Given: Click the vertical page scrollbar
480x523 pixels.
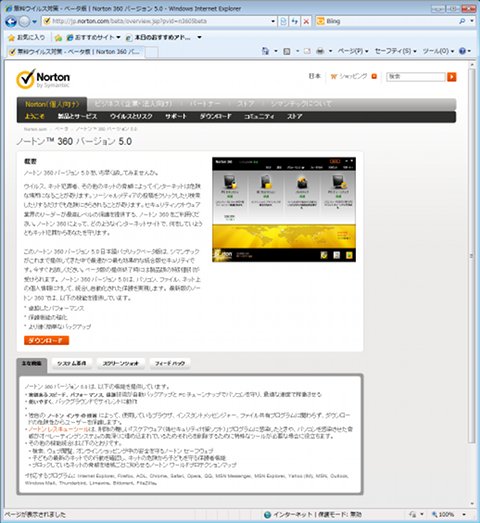Looking at the screenshot, I should tap(472, 255).
